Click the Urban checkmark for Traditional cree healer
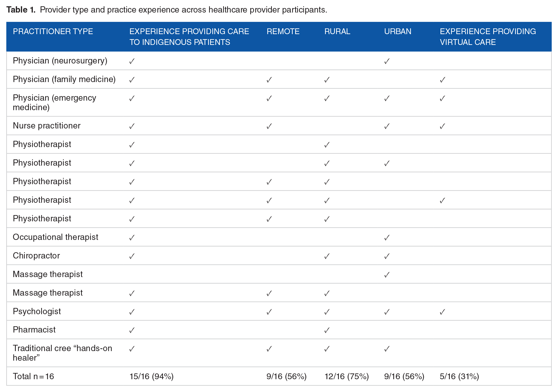 point(387,349)
